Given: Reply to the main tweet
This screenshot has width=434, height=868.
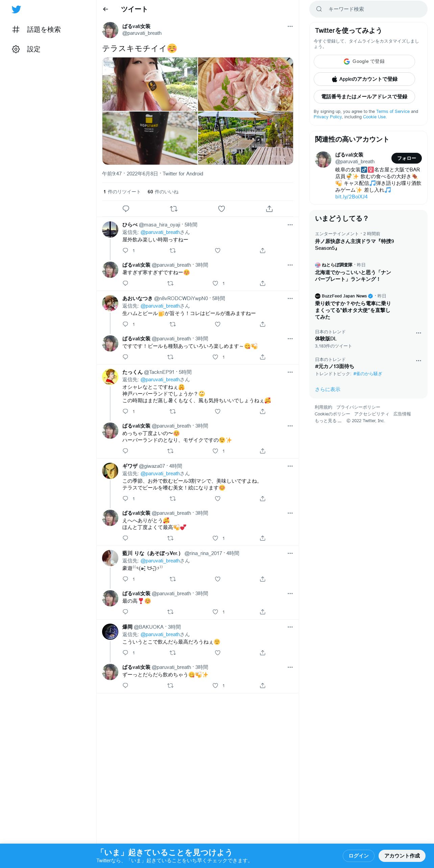Looking at the screenshot, I should 126,209.
